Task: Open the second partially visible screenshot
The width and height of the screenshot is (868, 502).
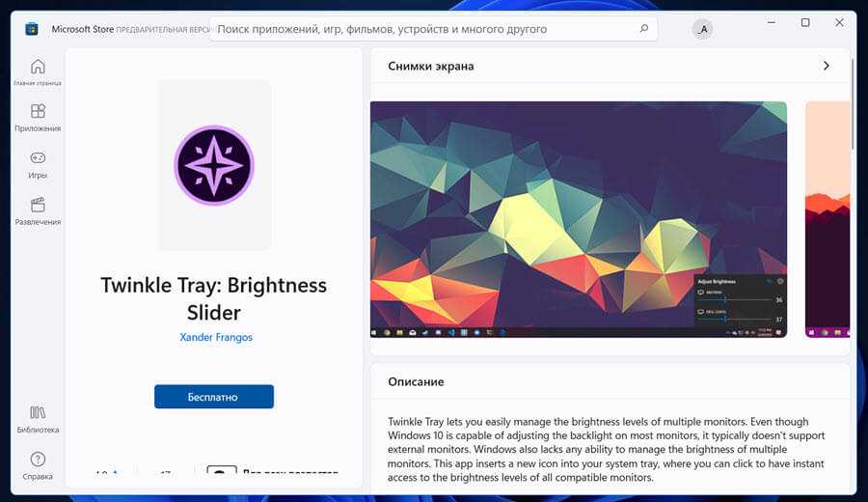Action: 827,219
